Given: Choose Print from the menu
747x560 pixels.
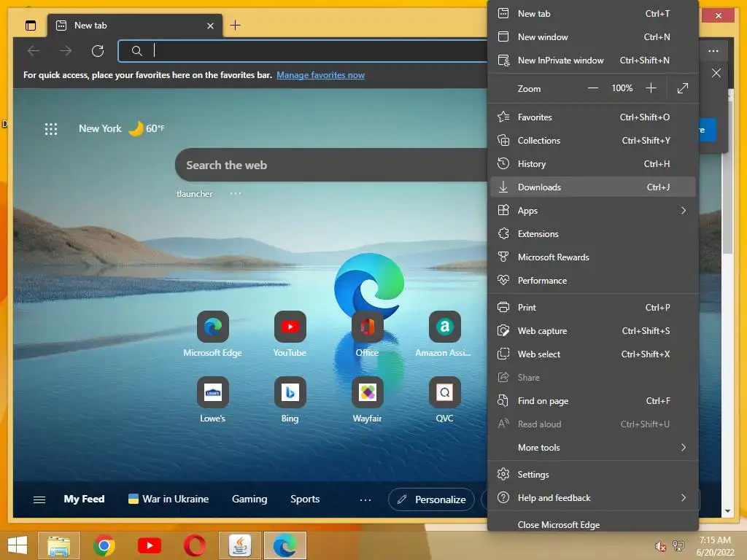Looking at the screenshot, I should click(592, 308).
